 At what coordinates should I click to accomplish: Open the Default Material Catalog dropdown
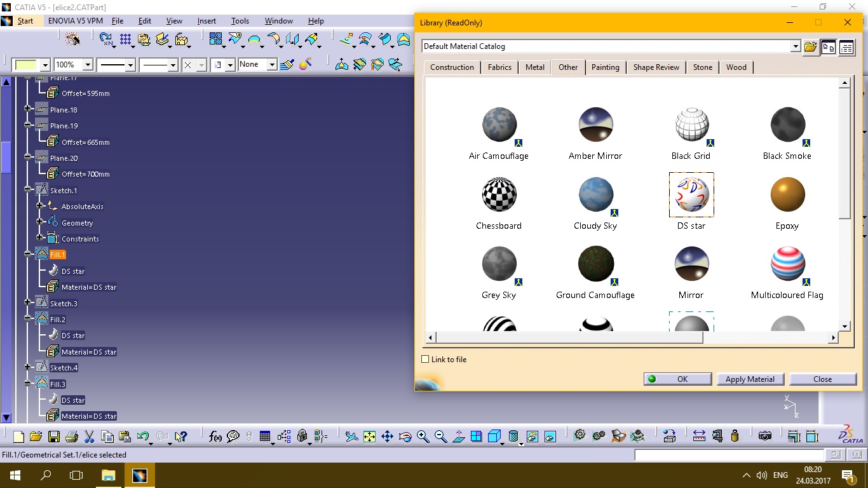[x=796, y=46]
